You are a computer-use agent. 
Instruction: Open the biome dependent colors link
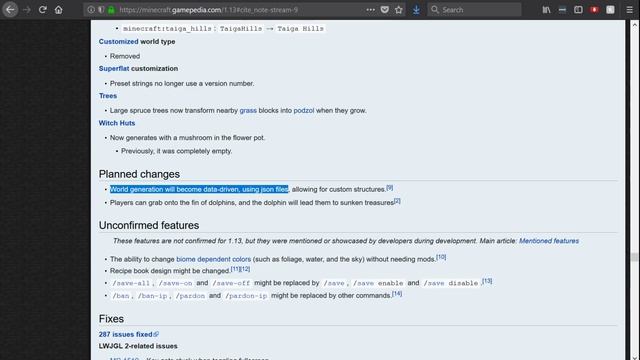pos(213,259)
